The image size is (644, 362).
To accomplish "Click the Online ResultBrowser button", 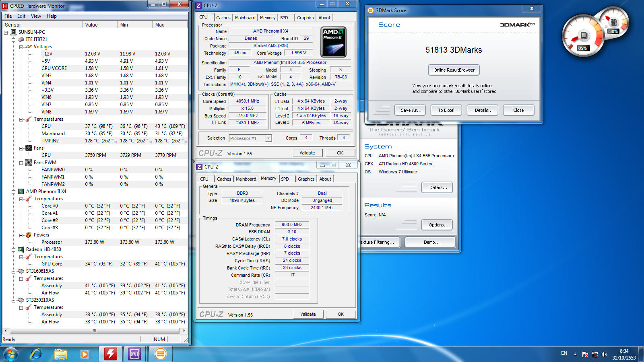I will (454, 70).
